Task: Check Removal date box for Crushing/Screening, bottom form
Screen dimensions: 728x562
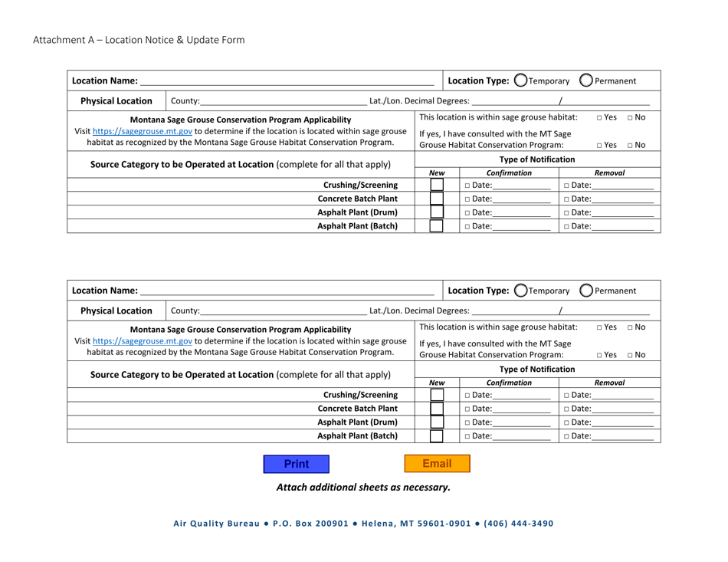Action: [566, 394]
